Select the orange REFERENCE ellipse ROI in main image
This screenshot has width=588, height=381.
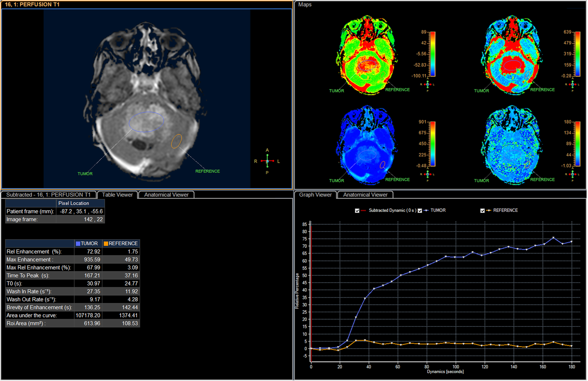tap(176, 141)
